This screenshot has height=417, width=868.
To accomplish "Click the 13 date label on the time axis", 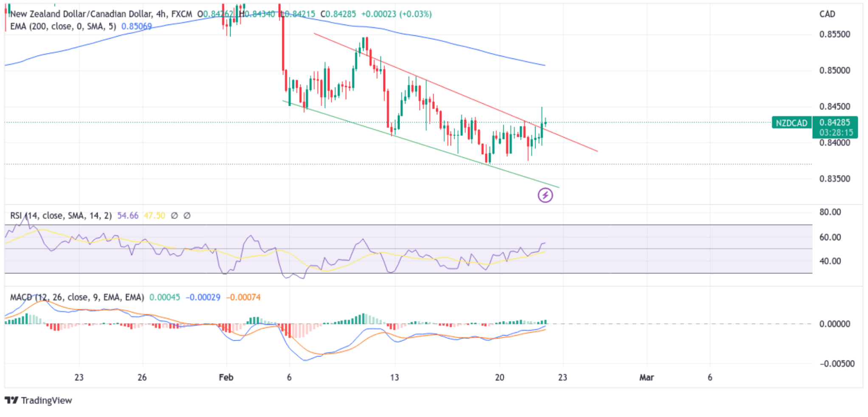I will point(395,377).
